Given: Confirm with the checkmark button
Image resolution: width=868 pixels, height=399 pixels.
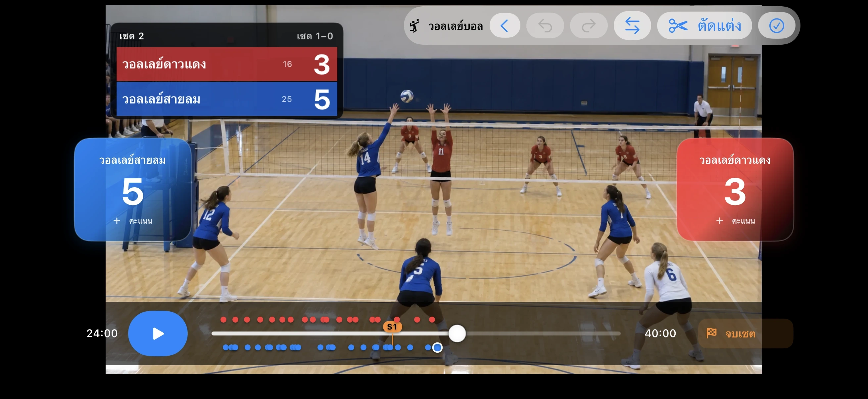Looking at the screenshot, I should [x=776, y=25].
